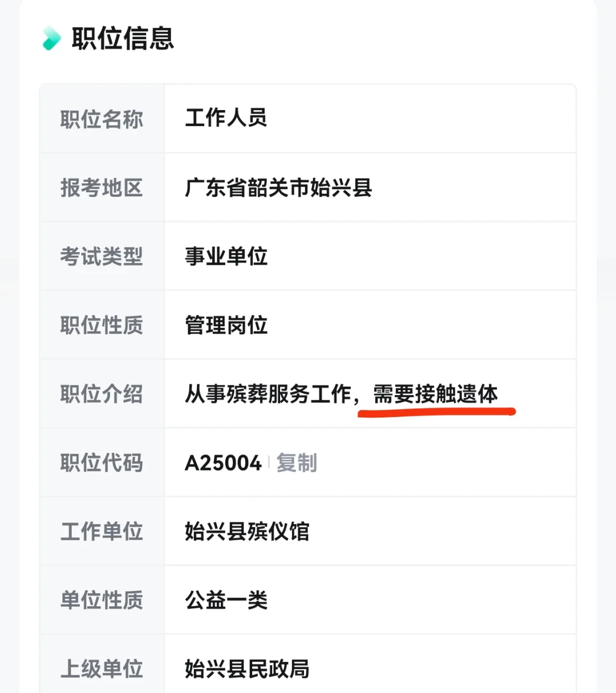Select the 事业单位 exam type value
616x693 pixels.
click(x=226, y=256)
